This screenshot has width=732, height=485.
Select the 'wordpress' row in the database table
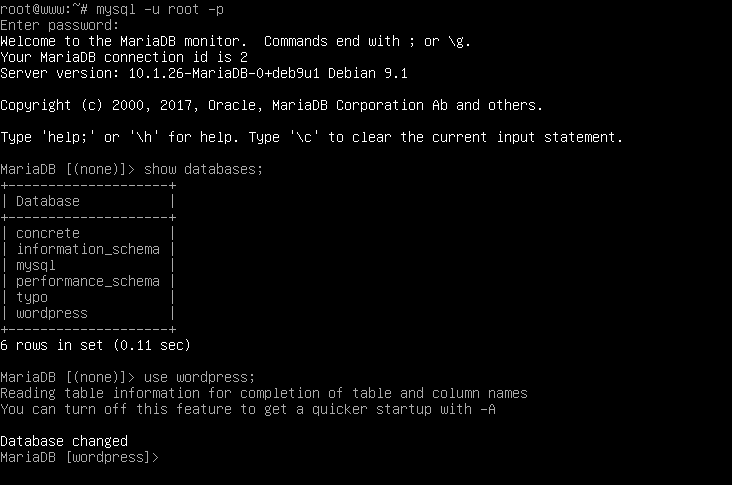(51, 313)
